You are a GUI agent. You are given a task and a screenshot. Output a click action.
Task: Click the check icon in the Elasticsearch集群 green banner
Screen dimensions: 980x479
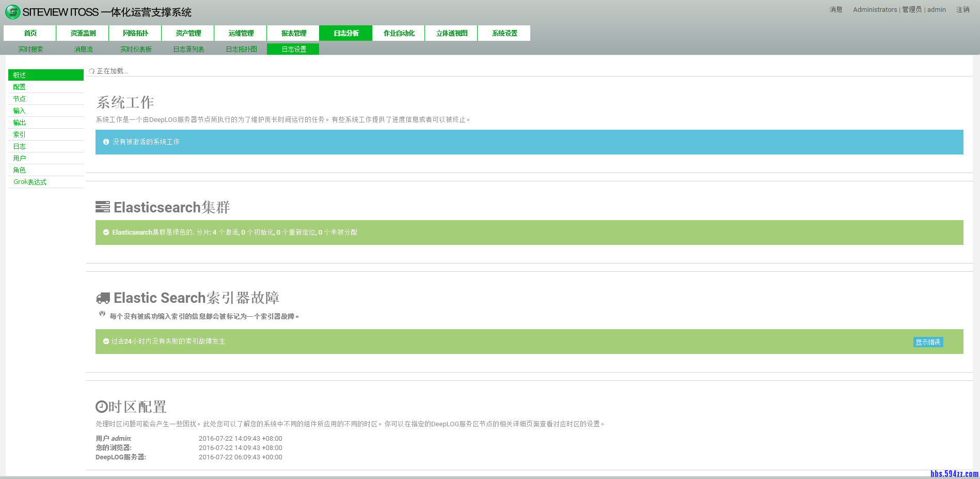[105, 232]
